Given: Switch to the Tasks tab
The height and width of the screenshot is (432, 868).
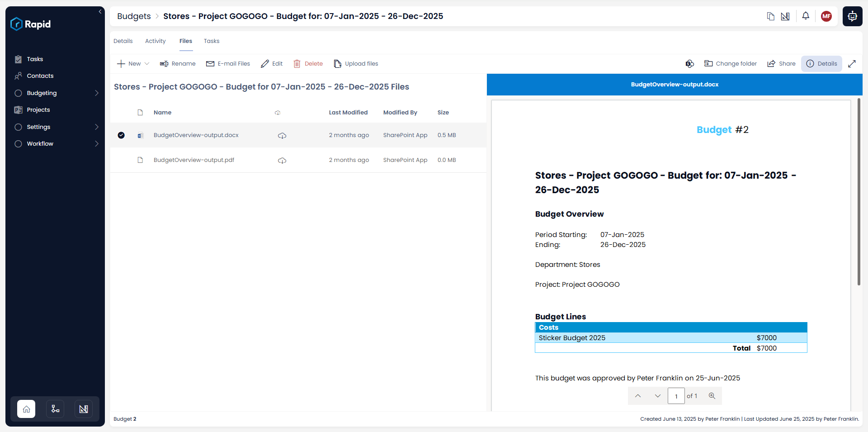Looking at the screenshot, I should pos(212,41).
